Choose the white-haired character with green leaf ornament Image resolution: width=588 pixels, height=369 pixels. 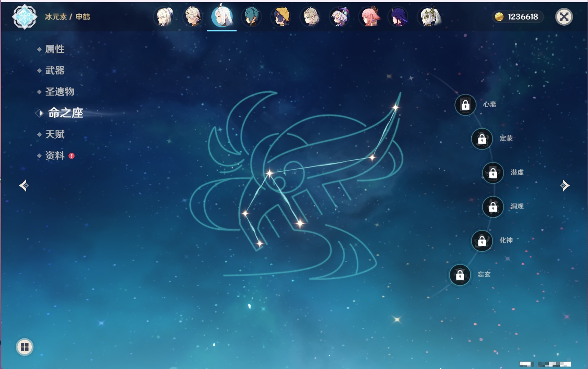click(429, 17)
